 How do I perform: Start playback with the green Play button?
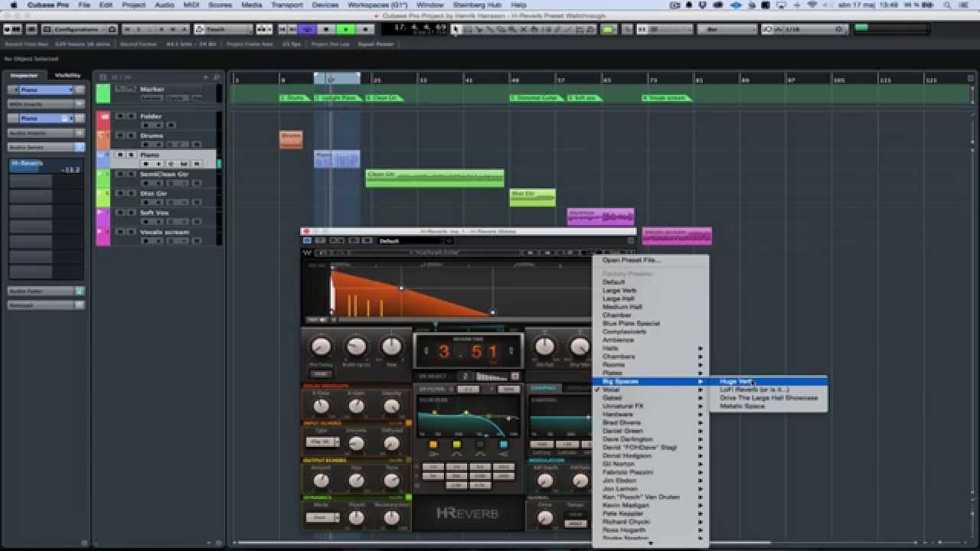(346, 29)
